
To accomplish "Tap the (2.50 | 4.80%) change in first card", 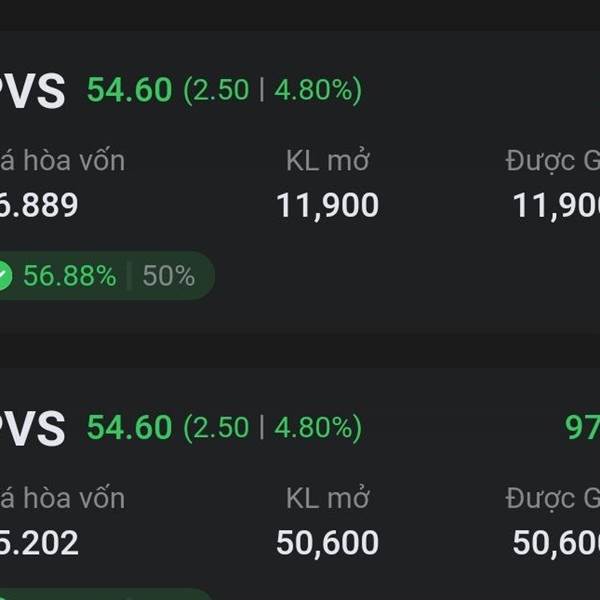I will coord(272,91).
